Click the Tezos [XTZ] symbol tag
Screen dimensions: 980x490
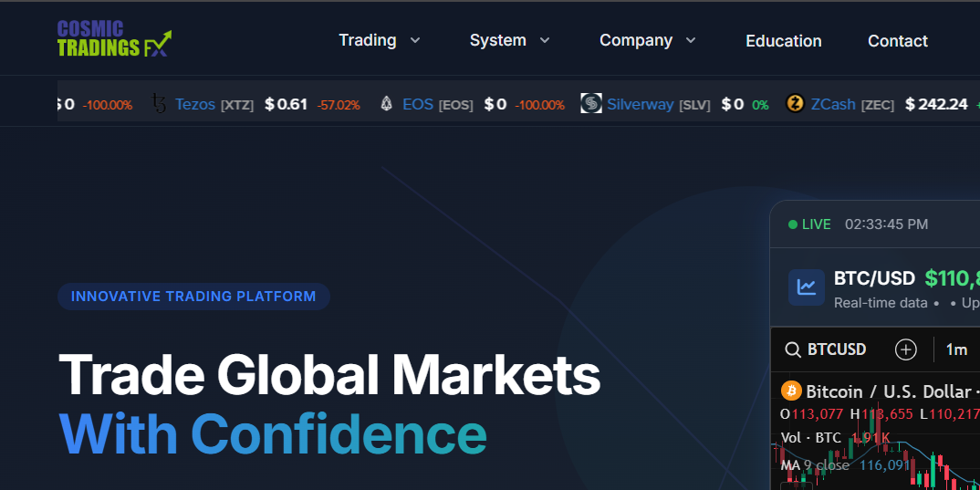coord(237,105)
